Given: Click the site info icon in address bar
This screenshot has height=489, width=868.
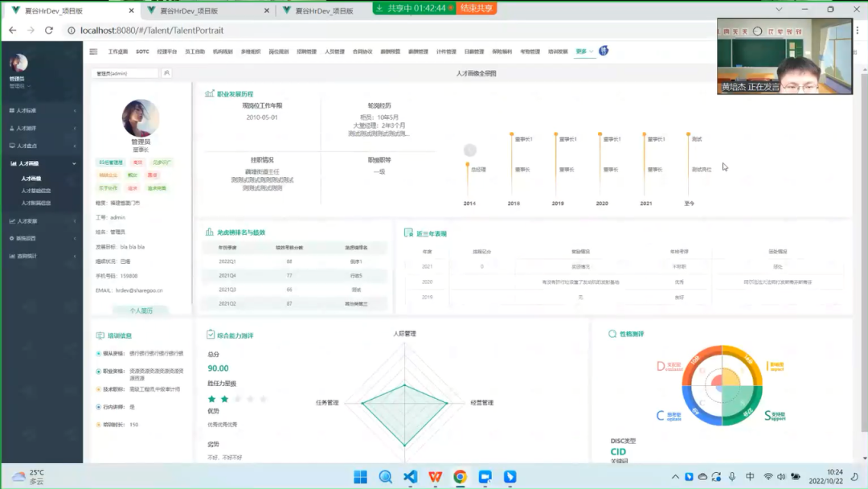Looking at the screenshot, I should 71,31.
